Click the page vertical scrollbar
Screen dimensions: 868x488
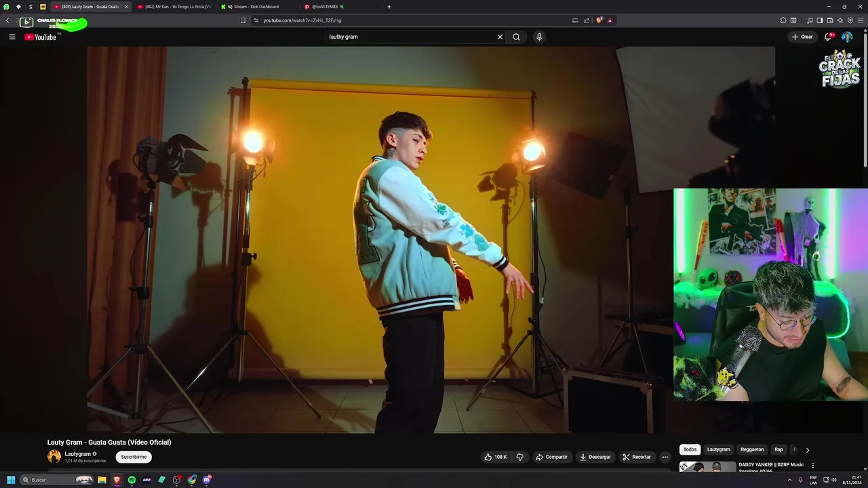865,102
